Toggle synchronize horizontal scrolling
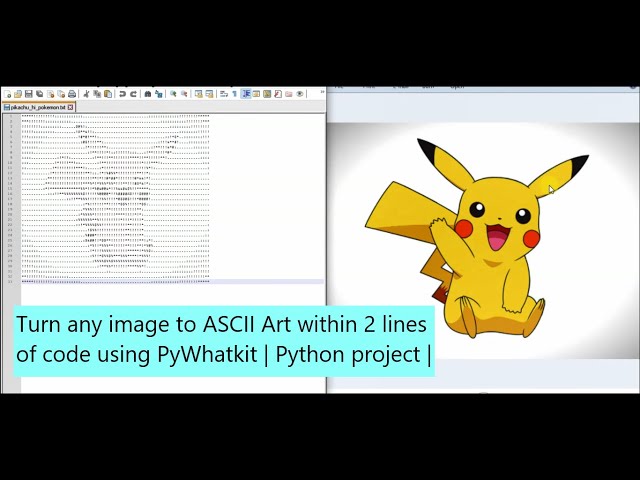This screenshot has width=640, height=480. click(x=209, y=94)
